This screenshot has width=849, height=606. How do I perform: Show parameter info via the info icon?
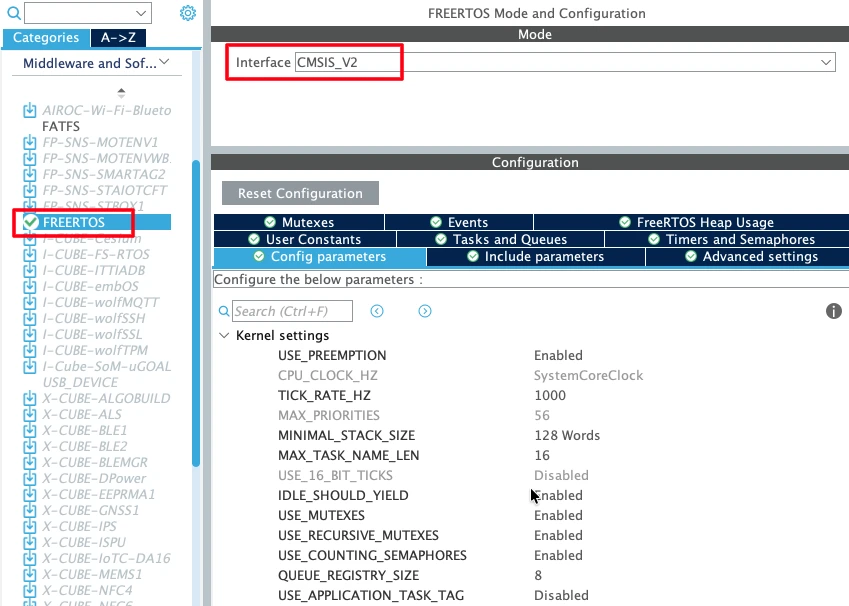(x=834, y=311)
